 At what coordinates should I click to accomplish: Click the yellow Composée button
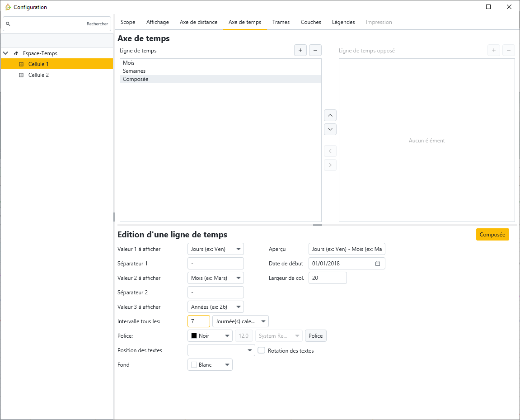pyautogui.click(x=492, y=235)
